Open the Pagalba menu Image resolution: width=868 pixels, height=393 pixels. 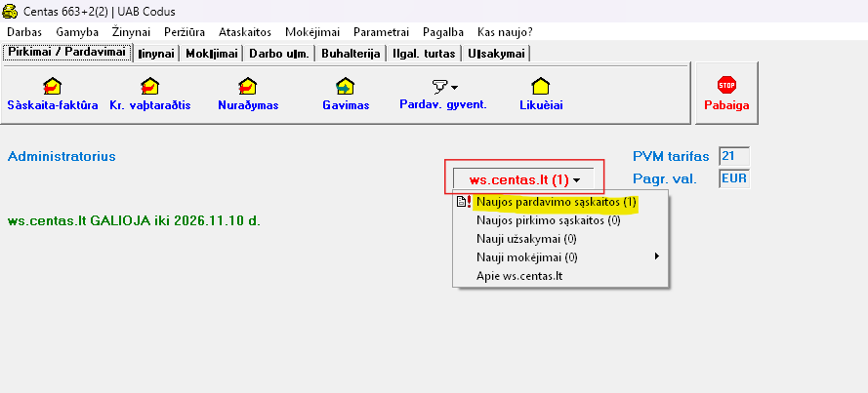click(x=443, y=32)
